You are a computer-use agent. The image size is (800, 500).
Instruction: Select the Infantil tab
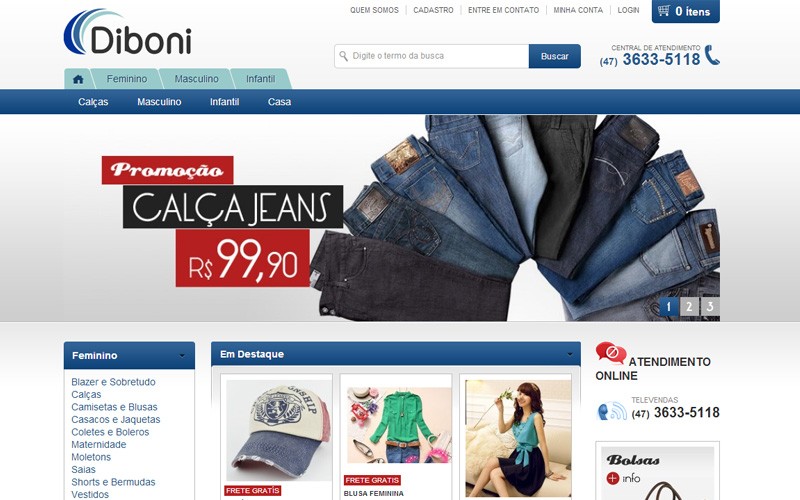tap(260, 79)
